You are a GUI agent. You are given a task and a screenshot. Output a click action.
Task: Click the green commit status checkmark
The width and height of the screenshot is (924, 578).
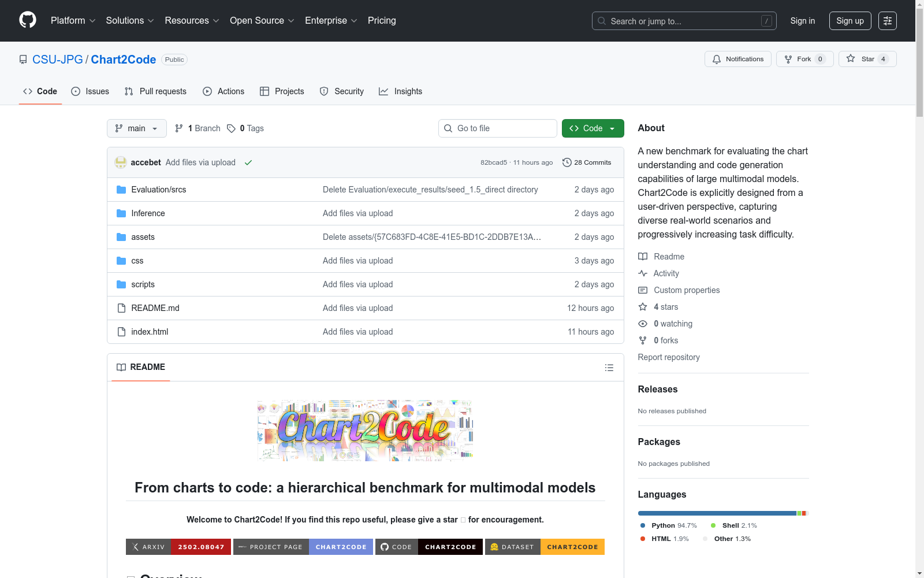(248, 162)
